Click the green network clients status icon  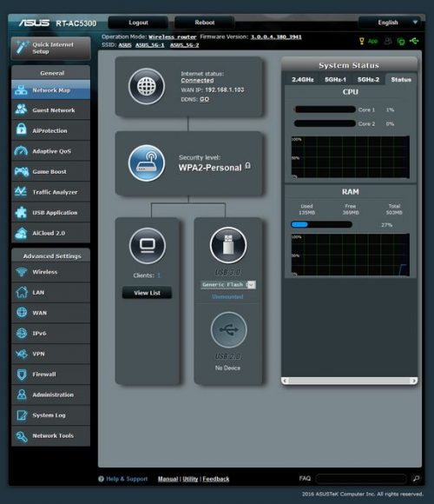click(401, 41)
